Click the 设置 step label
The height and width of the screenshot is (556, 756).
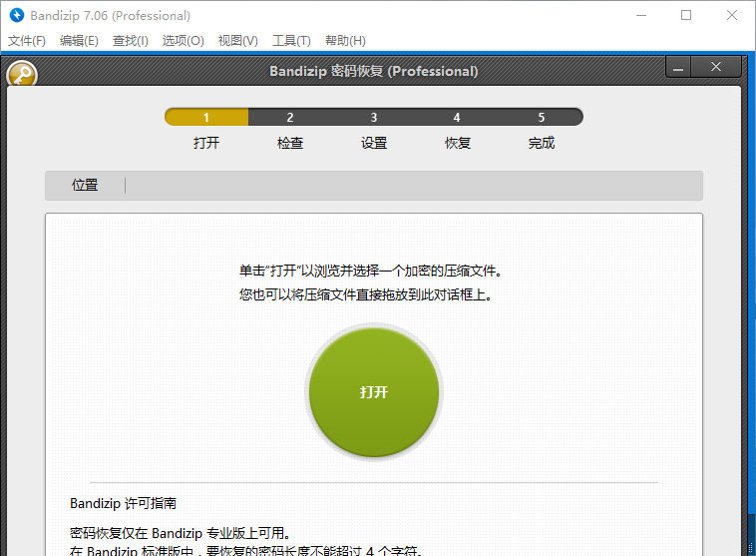point(374,143)
